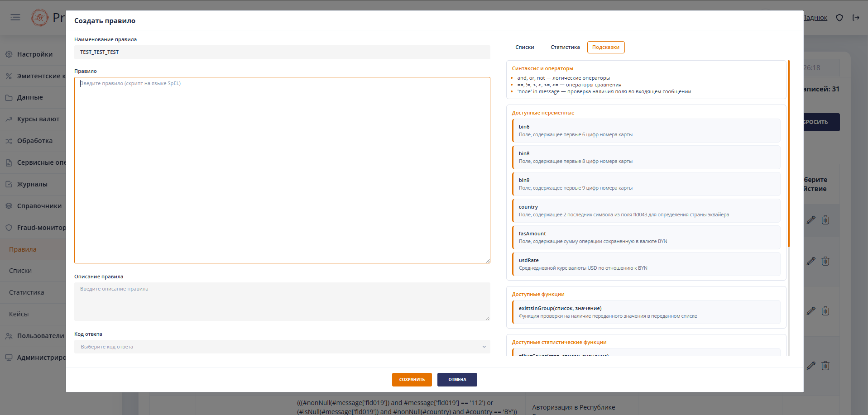Click the Пользователи sidebar icon
868x415 pixels.
pyautogui.click(x=9, y=336)
